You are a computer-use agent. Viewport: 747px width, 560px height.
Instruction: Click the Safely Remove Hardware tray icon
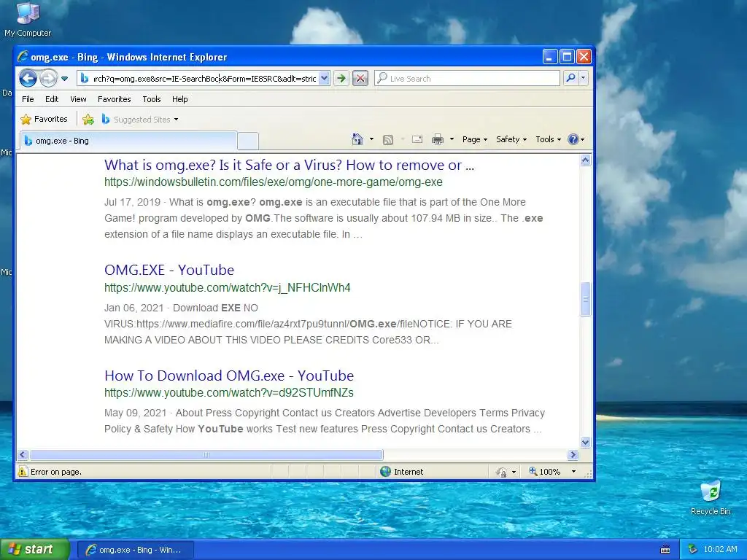(x=692, y=550)
